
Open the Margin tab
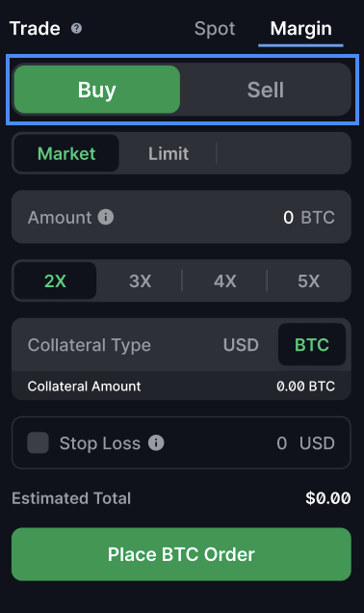(300, 29)
